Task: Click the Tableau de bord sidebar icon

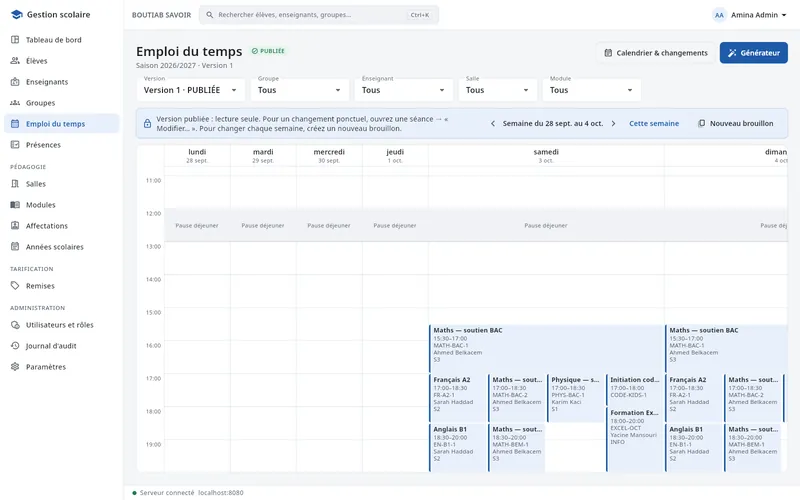Action: point(15,40)
